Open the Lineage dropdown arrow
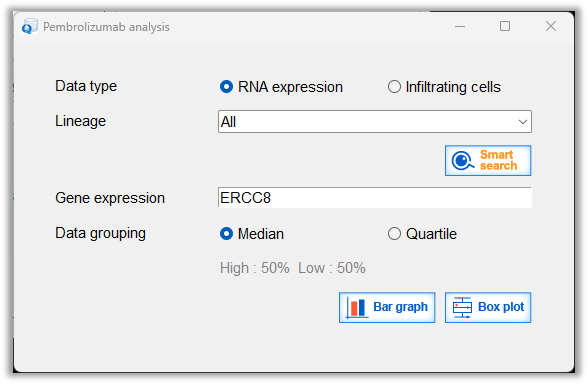588x384 pixels. pyautogui.click(x=523, y=122)
